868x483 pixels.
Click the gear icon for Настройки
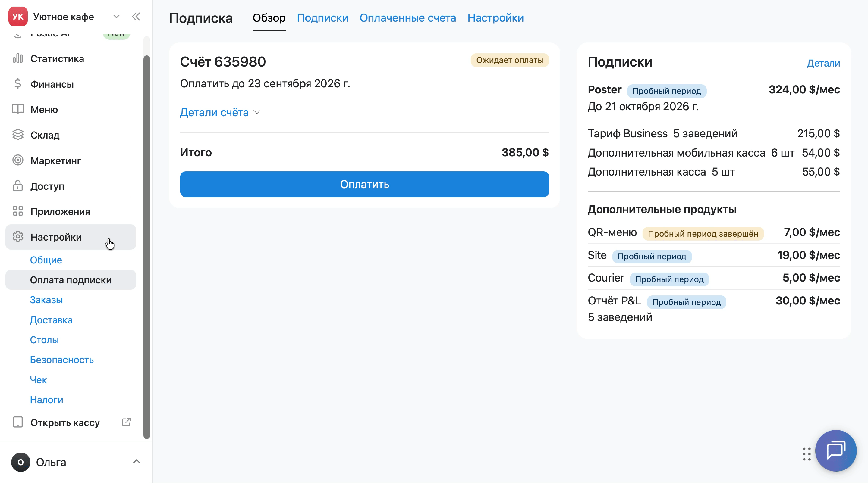click(18, 237)
